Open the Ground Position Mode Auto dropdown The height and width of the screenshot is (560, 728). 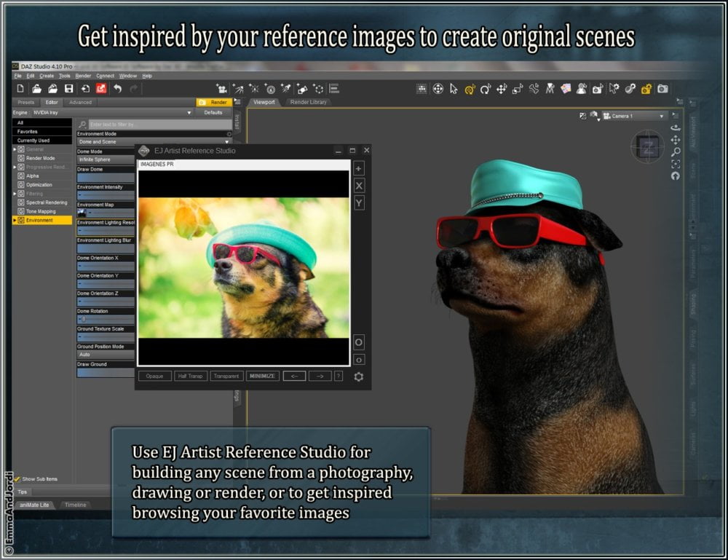[x=106, y=355]
